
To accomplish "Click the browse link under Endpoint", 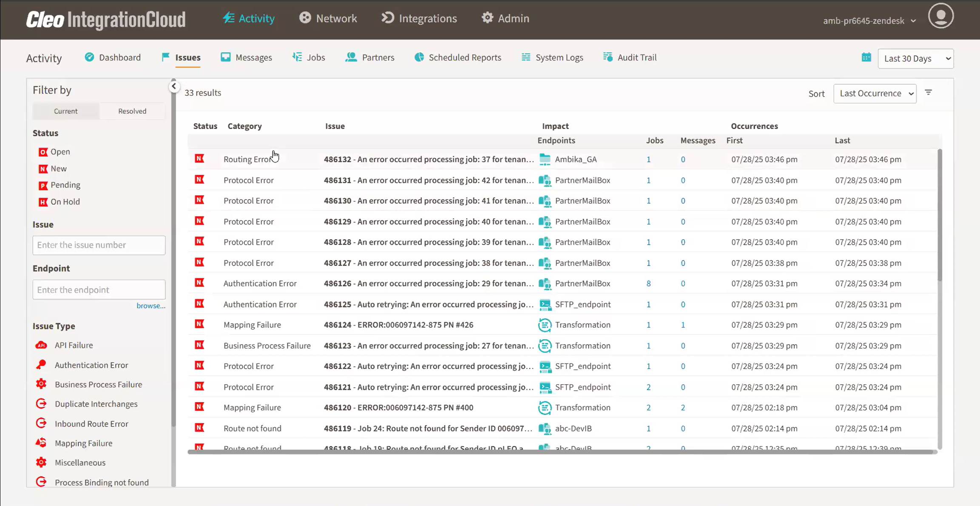I will [x=151, y=305].
